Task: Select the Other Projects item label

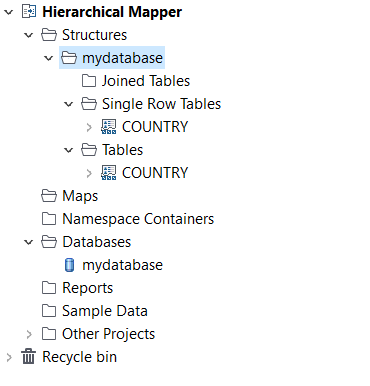Action: coord(109,334)
